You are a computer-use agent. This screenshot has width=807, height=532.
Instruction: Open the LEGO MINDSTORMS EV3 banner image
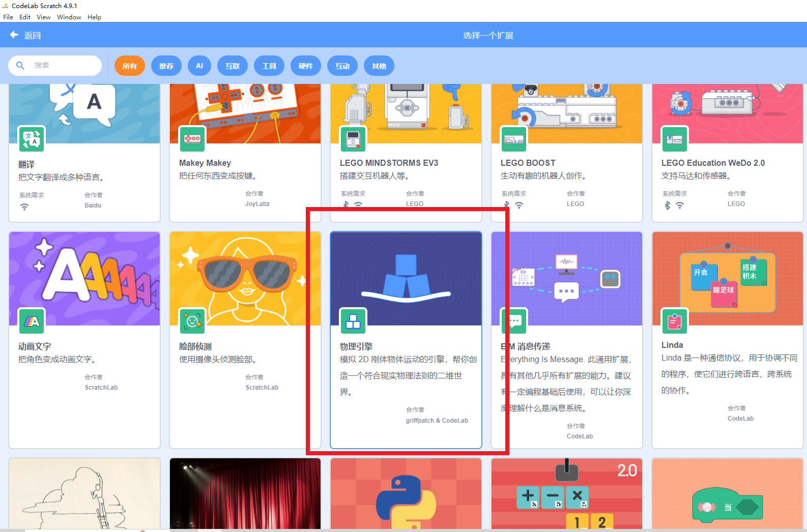pos(406,113)
